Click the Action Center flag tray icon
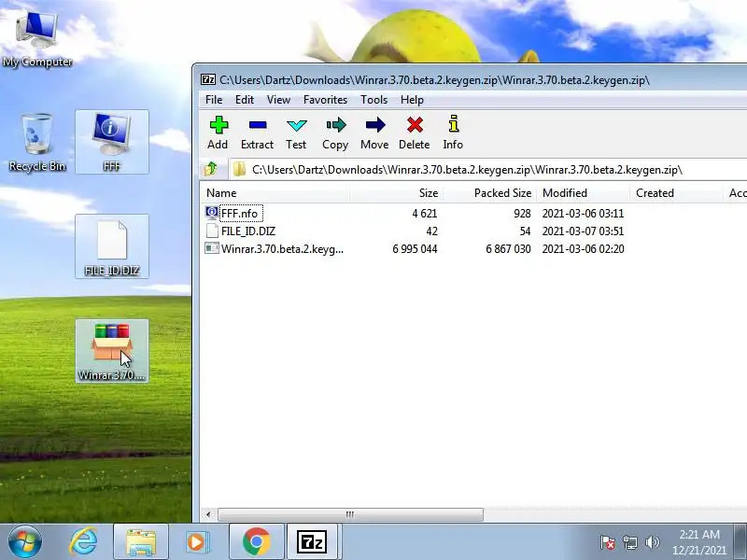This screenshot has width=747, height=560. click(x=608, y=542)
